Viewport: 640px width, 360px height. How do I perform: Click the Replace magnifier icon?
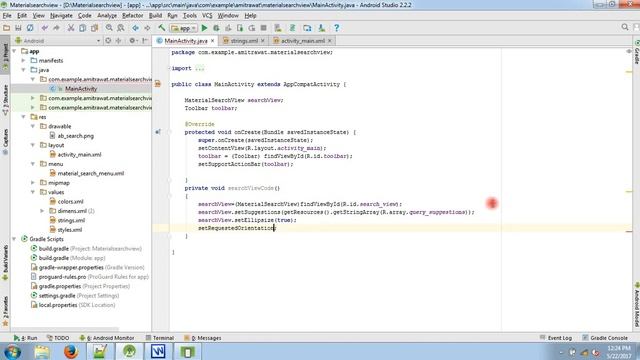tap(121, 28)
